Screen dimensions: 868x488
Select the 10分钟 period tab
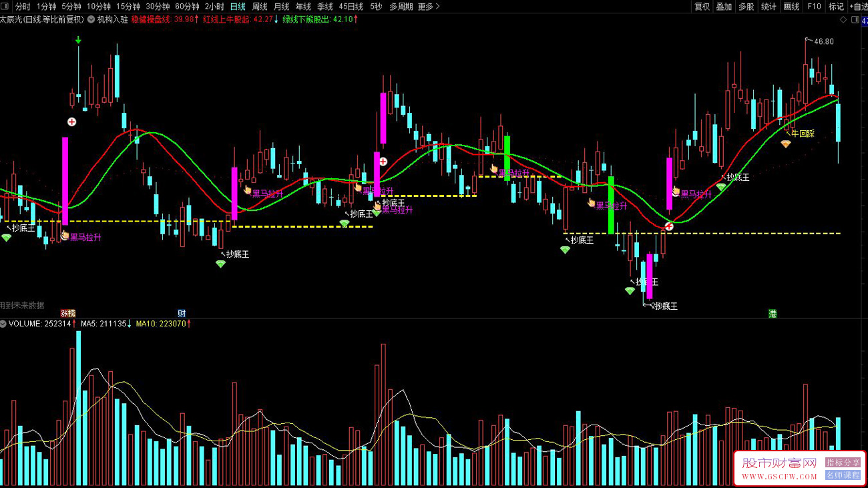[x=99, y=7]
